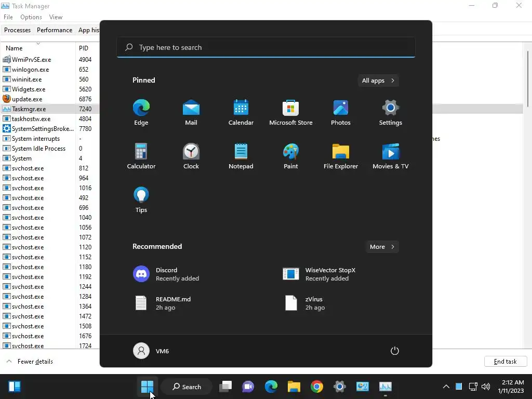Open the VM6 user account menu
Viewport: 532px width, 399px height.
(151, 351)
